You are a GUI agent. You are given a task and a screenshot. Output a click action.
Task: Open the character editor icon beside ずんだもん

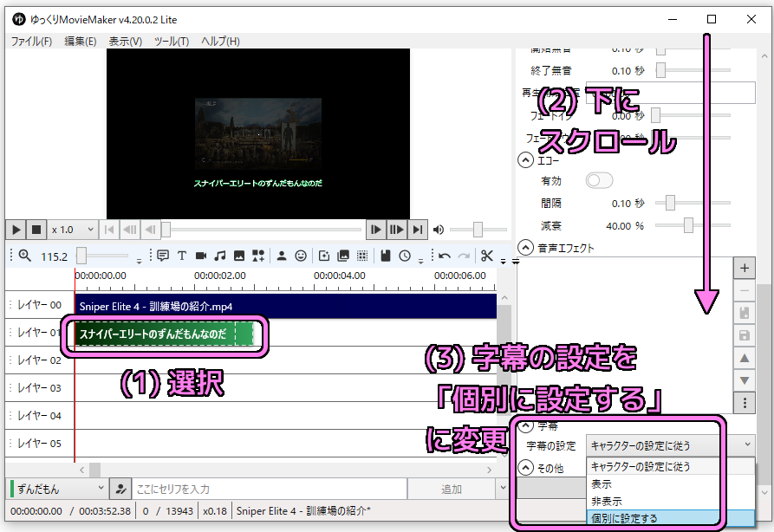tap(120, 489)
